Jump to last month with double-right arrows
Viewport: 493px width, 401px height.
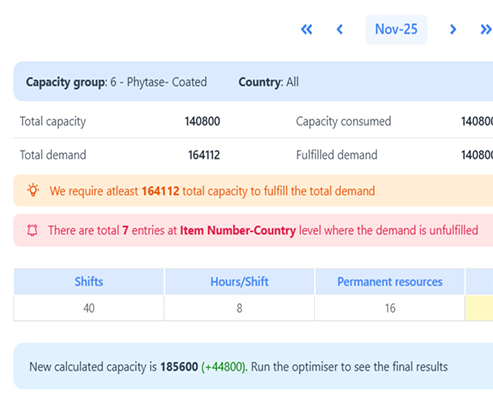tap(486, 29)
